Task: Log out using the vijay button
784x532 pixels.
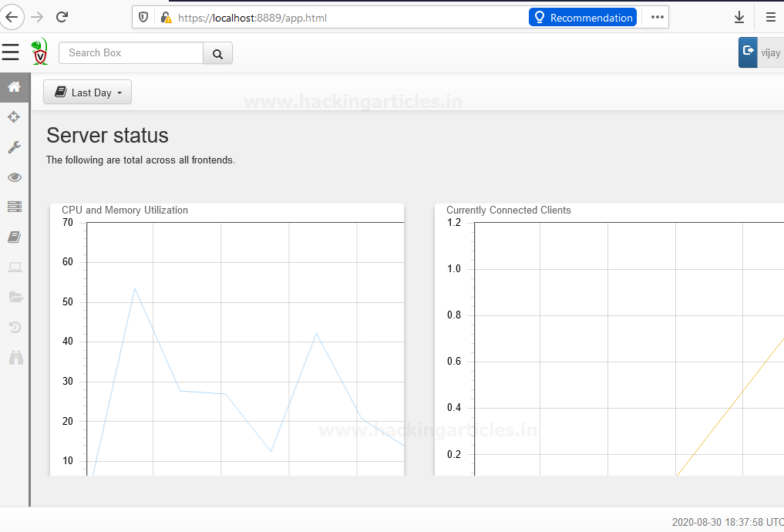Action: 761,52
